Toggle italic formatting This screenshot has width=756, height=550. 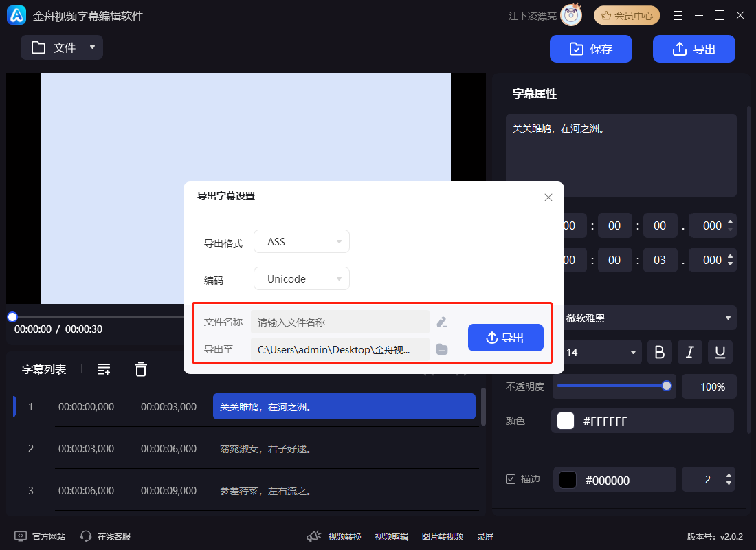coord(690,352)
